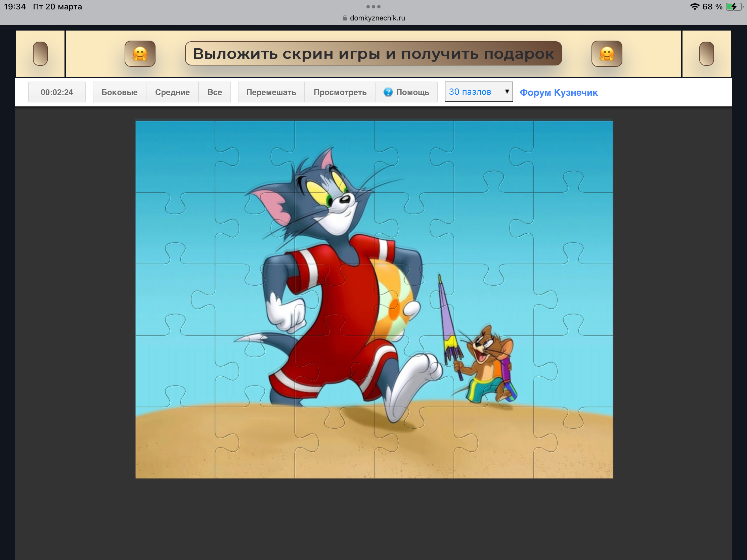Screen dimensions: 747x560
Task: Tap the domkyznechik.ru address bar
Action: click(377, 18)
